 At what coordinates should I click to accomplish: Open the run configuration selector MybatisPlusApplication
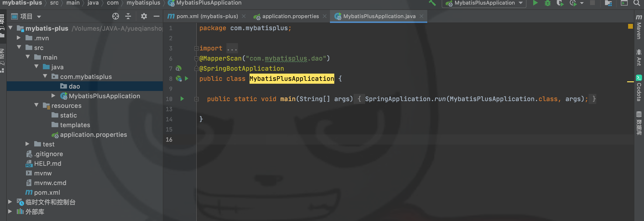pyautogui.click(x=484, y=3)
